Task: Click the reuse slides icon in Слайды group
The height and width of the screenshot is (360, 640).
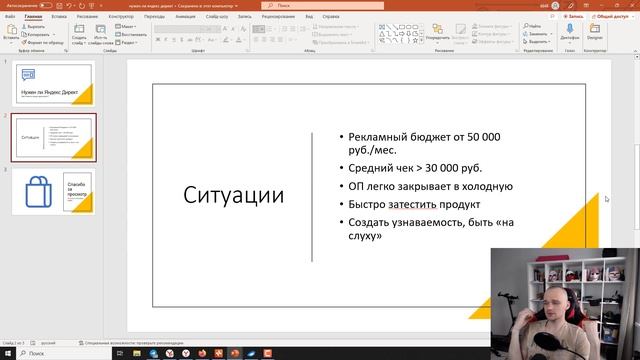Action: point(100,29)
